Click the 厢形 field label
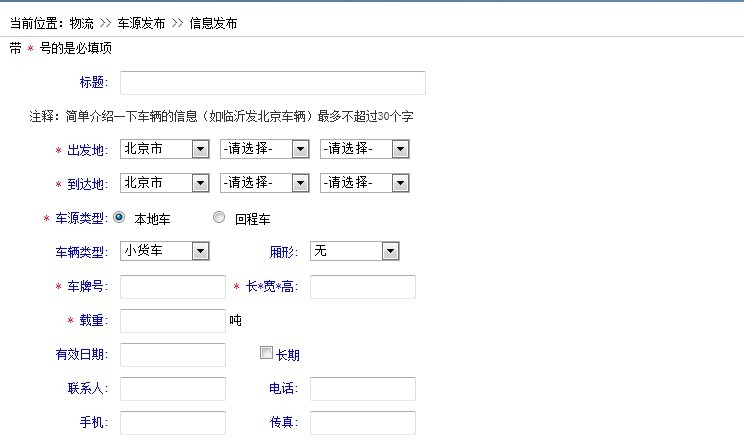The width and height of the screenshot is (744, 438). (x=284, y=252)
